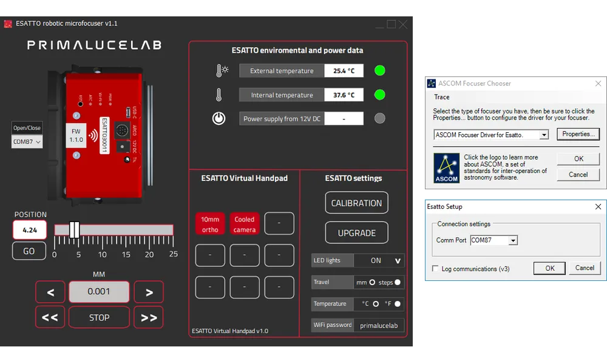Viewport: 607px width, 364px height.
Task: Open the LED lights ON dropdown
Action: pos(379,260)
